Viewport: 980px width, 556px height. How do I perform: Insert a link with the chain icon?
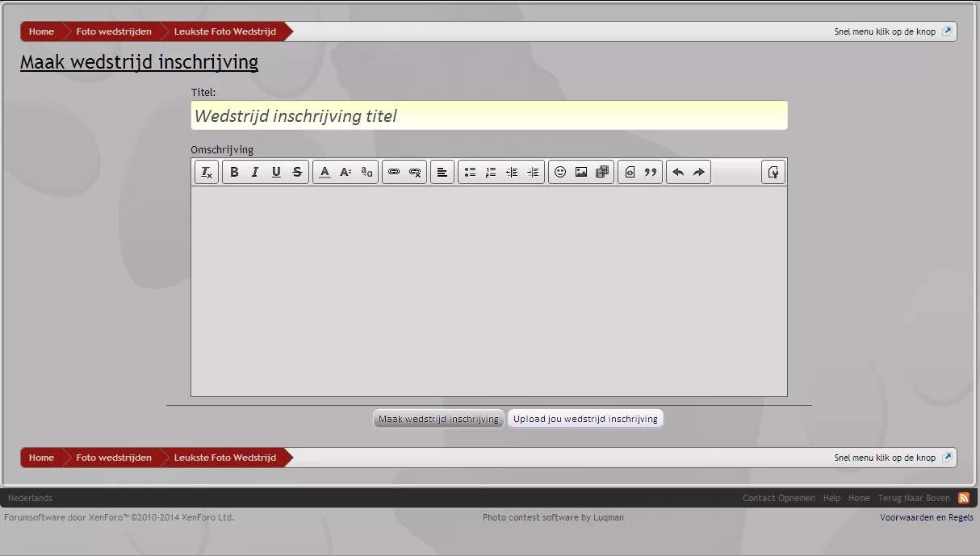[394, 172]
